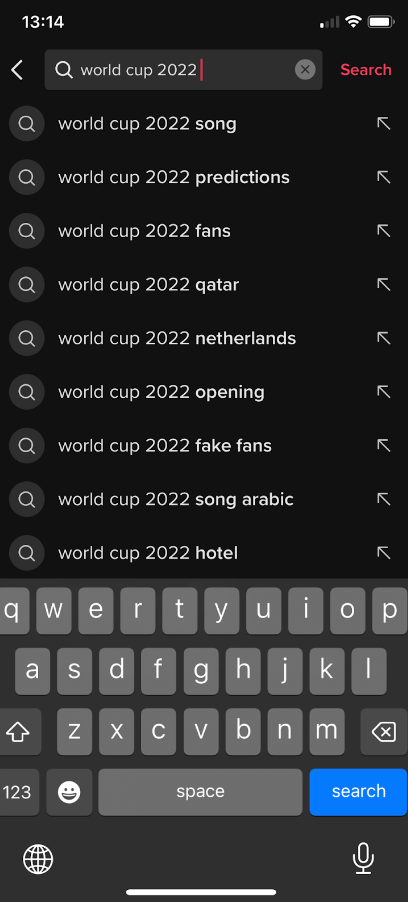Tap magnifier icon beside 'song arabic'
408x902 pixels.
click(x=26, y=499)
